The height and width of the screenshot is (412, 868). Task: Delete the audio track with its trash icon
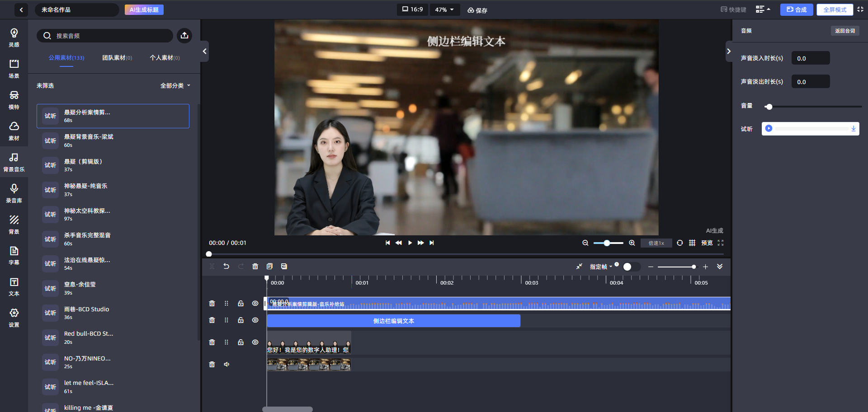(x=212, y=304)
